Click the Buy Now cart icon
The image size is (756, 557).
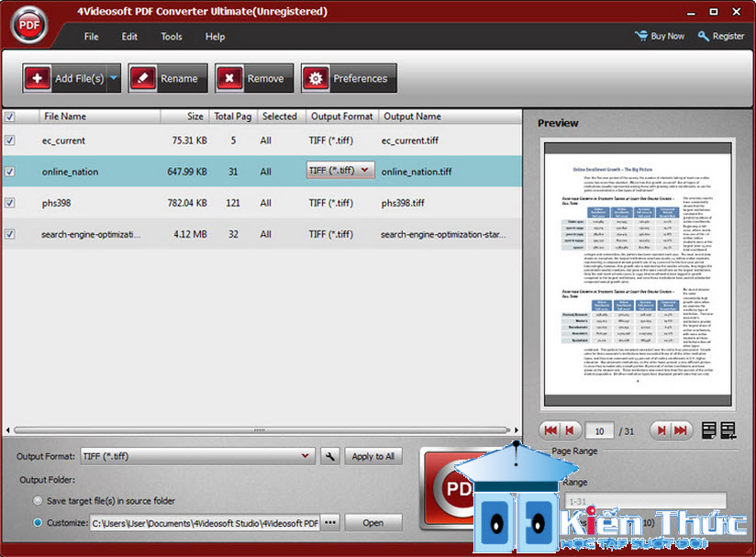pos(641,36)
